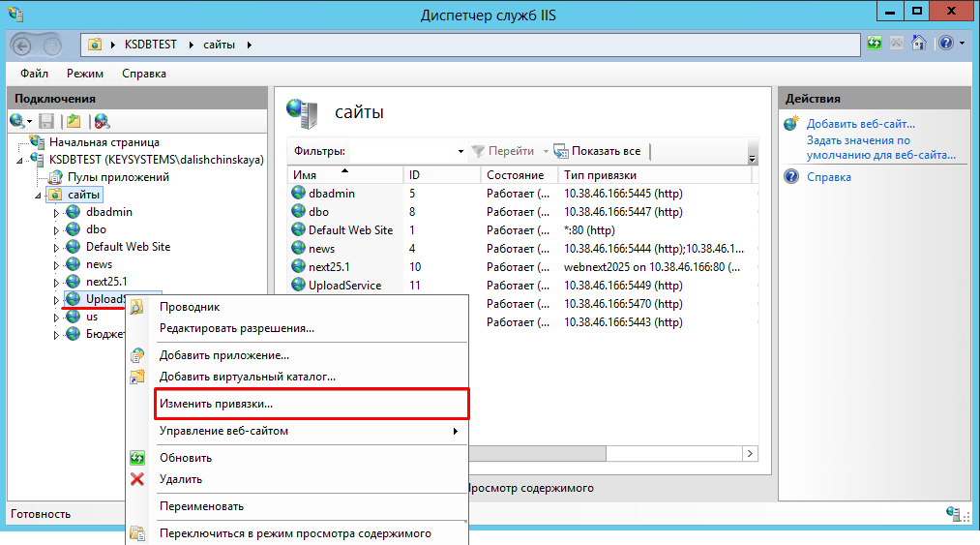Click the horizontal scrollbar right arrow
Viewport: 980px width, 545px height.
tap(750, 454)
